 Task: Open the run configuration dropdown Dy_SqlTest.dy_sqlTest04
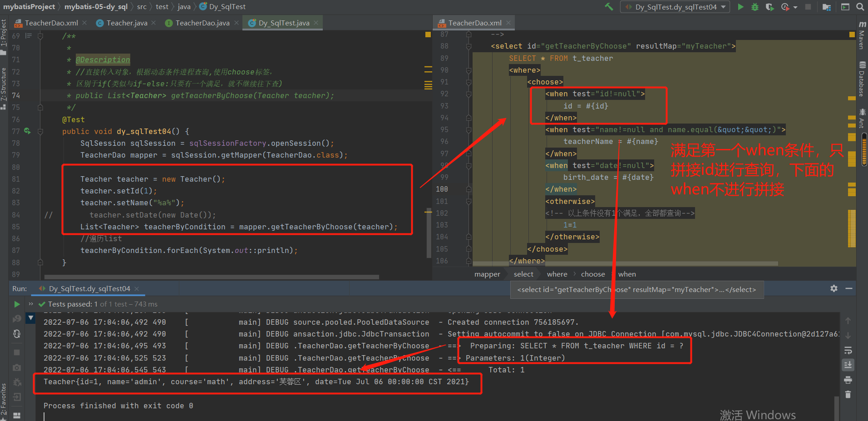(675, 7)
